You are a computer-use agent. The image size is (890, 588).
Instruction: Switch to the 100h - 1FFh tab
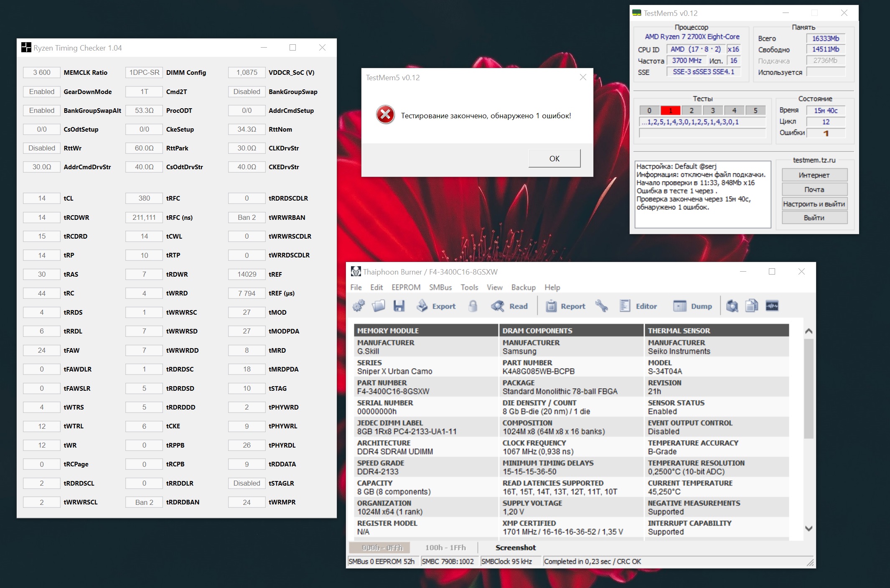445,547
